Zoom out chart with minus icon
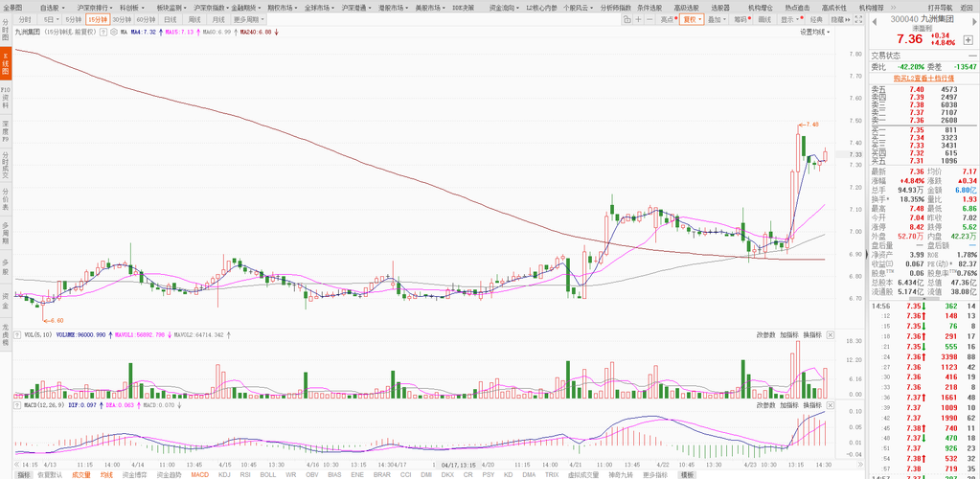This screenshot has width=980, height=479. 650,19
